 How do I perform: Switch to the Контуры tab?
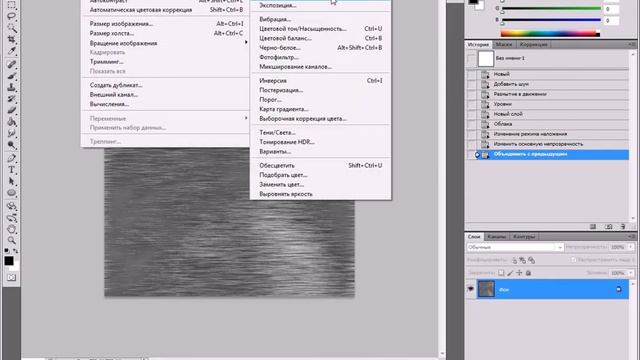tap(524, 236)
